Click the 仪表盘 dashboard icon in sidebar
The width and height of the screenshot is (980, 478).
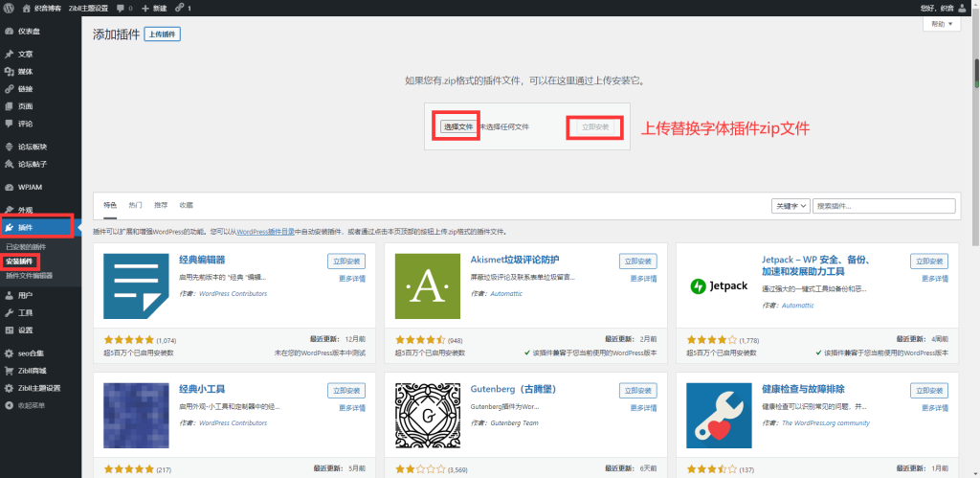pyautogui.click(x=9, y=31)
